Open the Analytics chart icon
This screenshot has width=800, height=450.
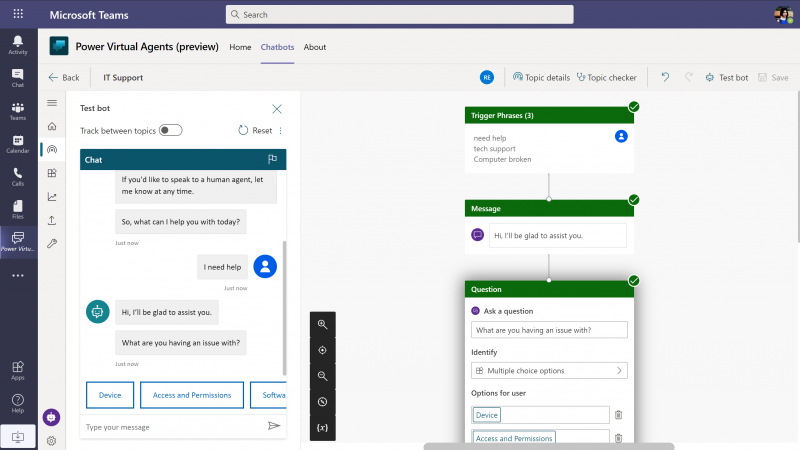(52, 196)
